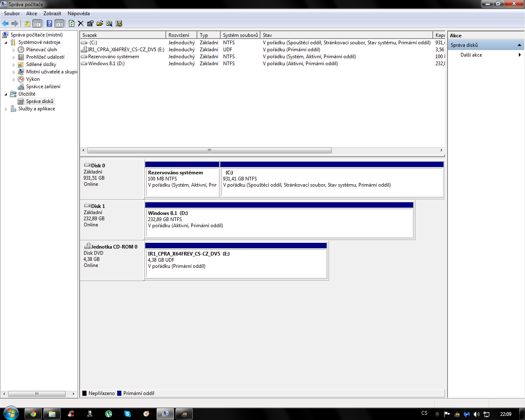Select the Windows 8.1 (D:) partition block
The height and width of the screenshot is (420, 525).
pos(279,220)
